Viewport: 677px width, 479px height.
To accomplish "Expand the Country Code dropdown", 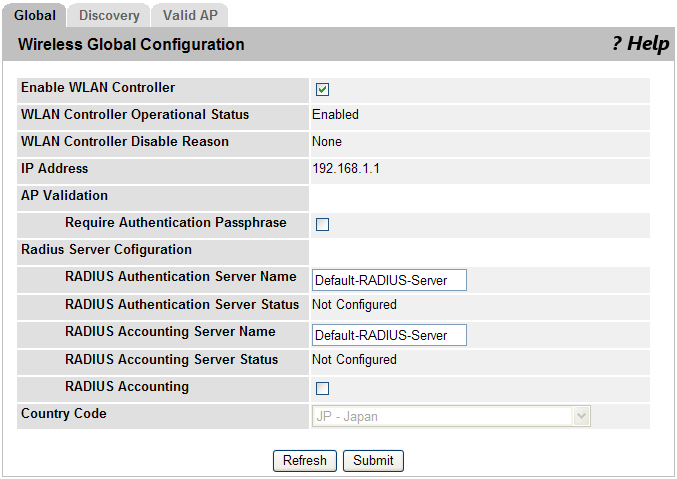I will (x=451, y=417).
